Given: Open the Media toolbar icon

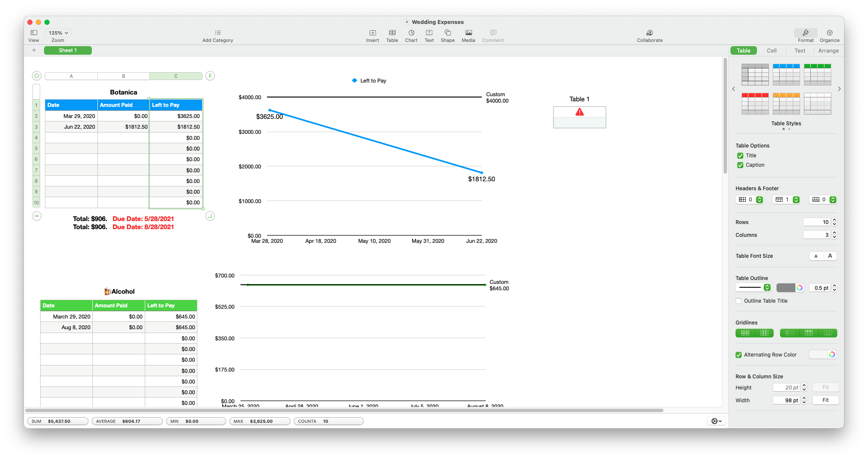Looking at the screenshot, I should pos(469,33).
